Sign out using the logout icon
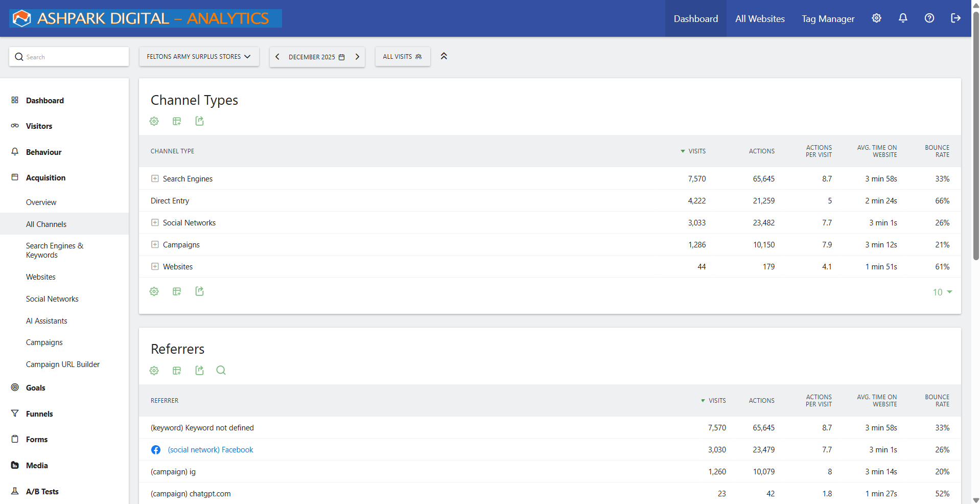This screenshot has height=504, width=980. point(955,18)
